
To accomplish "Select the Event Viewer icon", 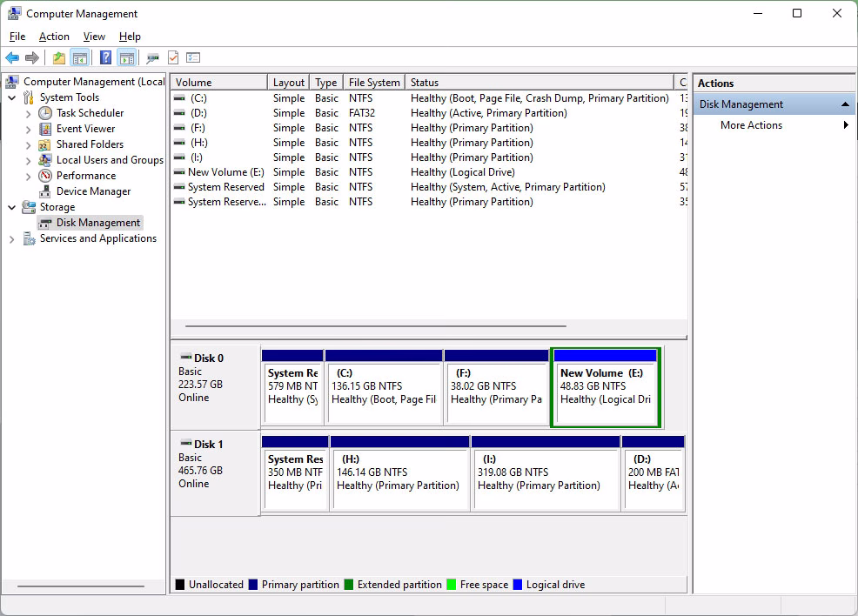I will point(45,129).
